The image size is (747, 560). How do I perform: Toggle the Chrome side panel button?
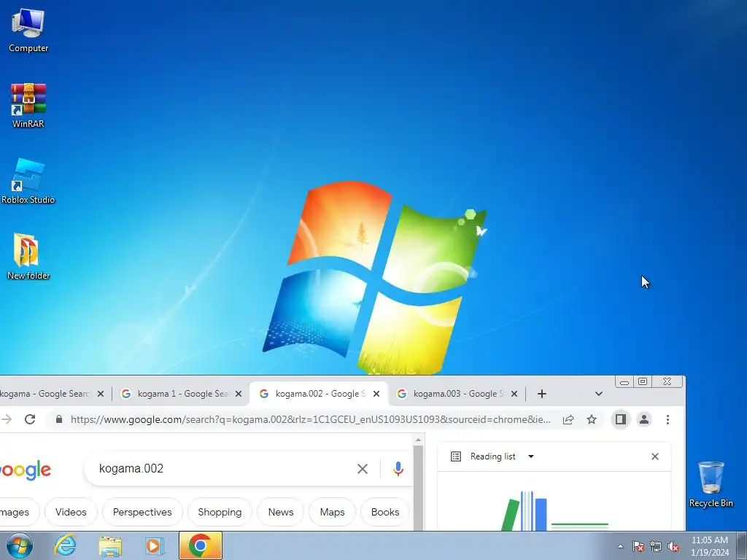pyautogui.click(x=620, y=419)
